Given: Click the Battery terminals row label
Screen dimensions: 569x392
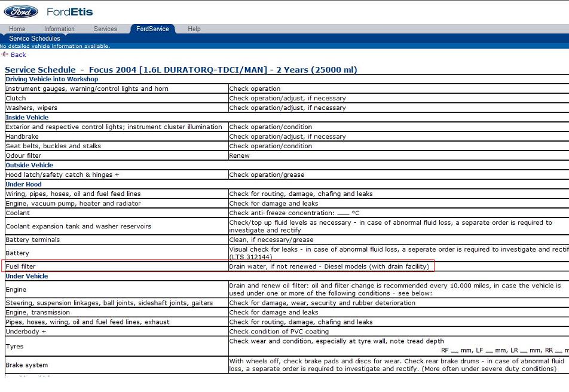Looking at the screenshot, I should 33,240.
